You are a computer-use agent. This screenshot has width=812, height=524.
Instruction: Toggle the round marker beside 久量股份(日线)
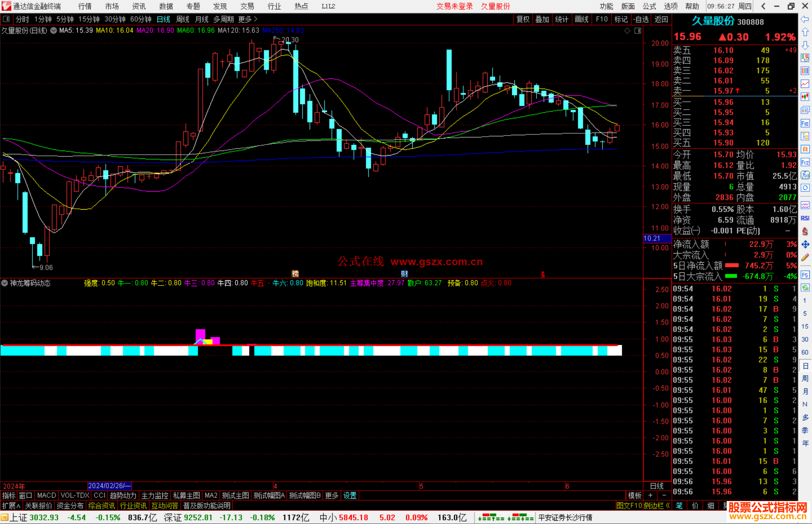(x=54, y=30)
